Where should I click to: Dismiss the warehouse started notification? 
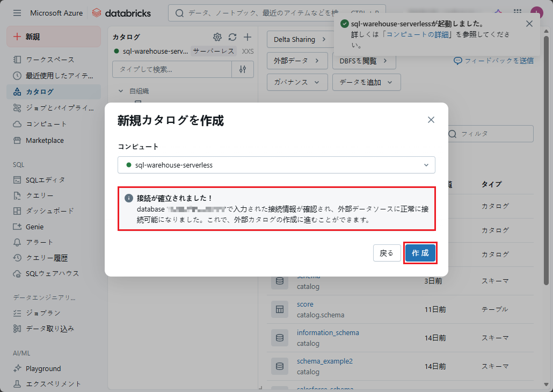(529, 24)
